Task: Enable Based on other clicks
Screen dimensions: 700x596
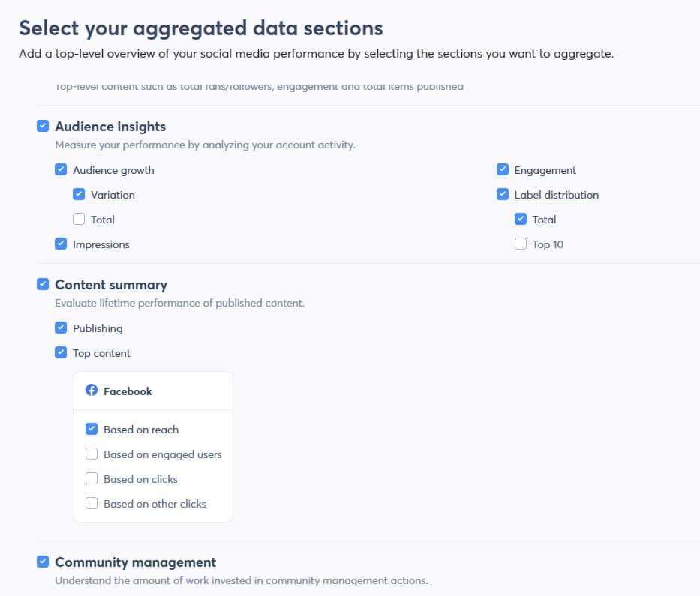Action: [92, 503]
